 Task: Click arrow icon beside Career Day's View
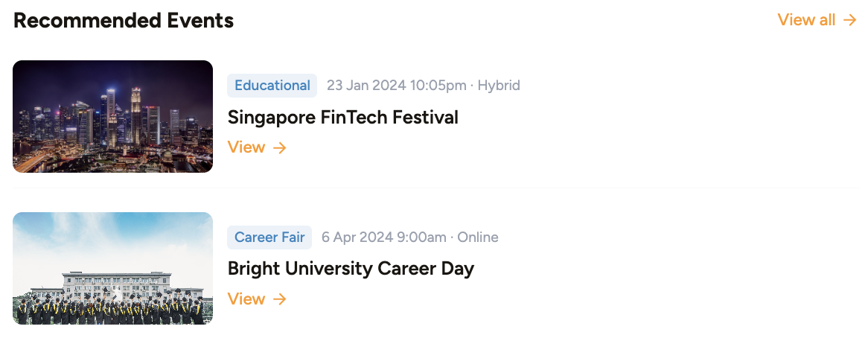(280, 299)
